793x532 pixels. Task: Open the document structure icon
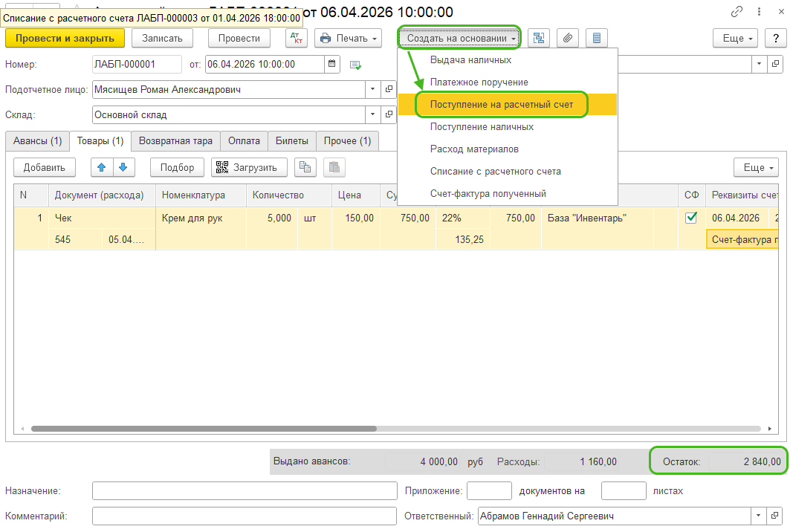pyautogui.click(x=539, y=38)
